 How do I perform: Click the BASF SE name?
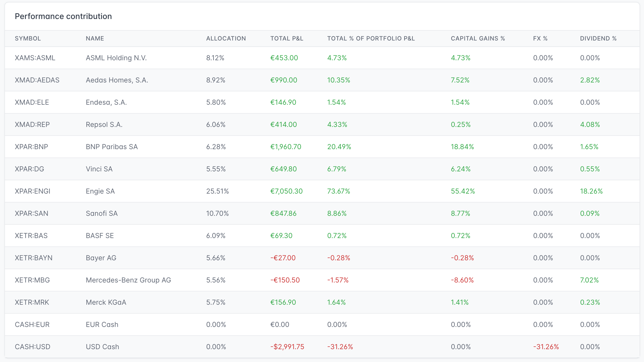100,236
